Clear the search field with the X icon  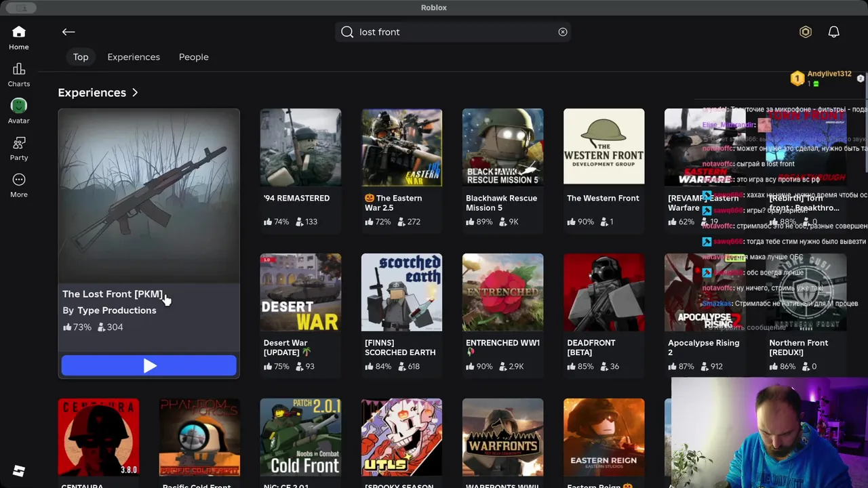(x=563, y=32)
